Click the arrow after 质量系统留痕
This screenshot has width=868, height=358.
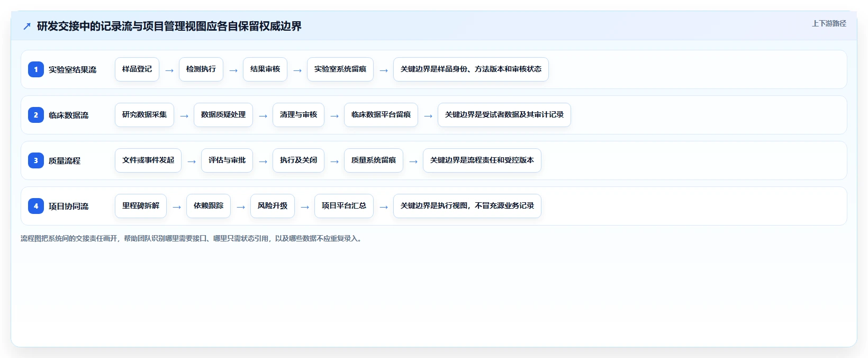[x=413, y=162]
